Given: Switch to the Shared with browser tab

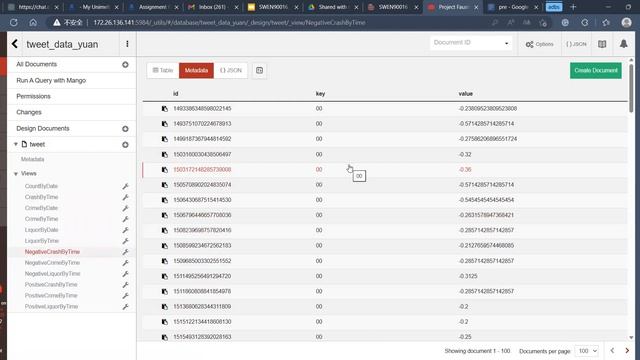Looking at the screenshot, I should point(332,7).
